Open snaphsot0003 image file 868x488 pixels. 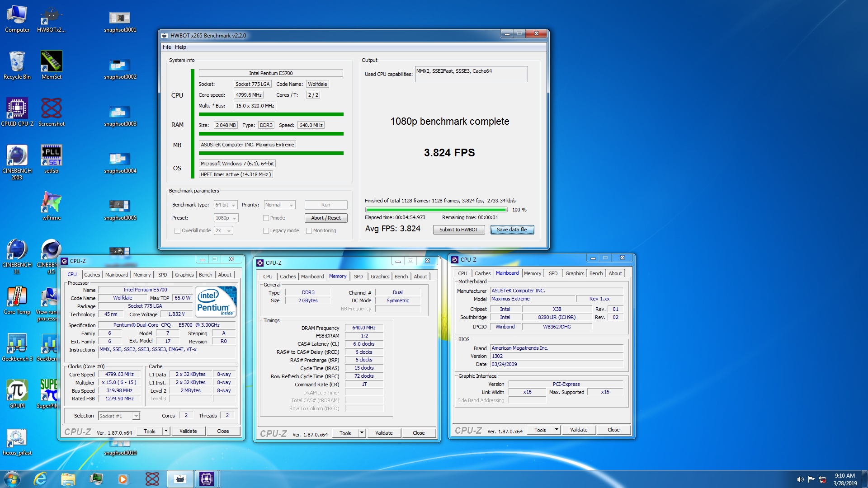coord(120,116)
